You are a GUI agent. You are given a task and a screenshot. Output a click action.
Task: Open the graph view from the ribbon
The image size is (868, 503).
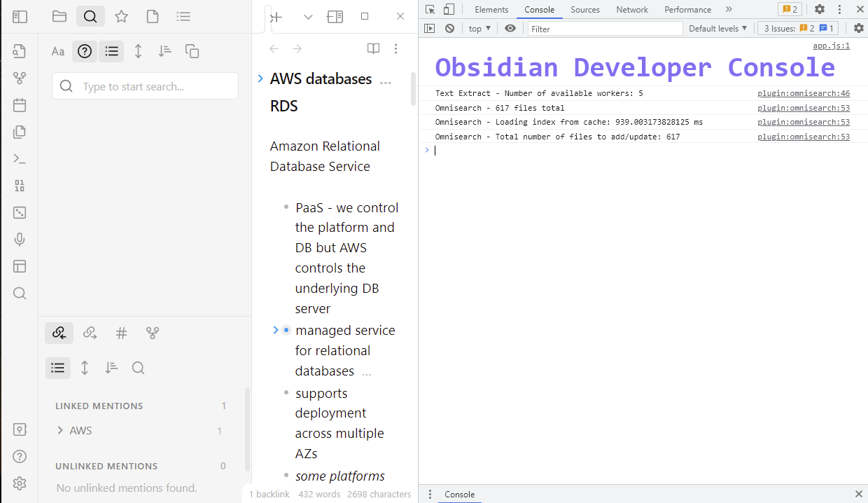[20, 78]
